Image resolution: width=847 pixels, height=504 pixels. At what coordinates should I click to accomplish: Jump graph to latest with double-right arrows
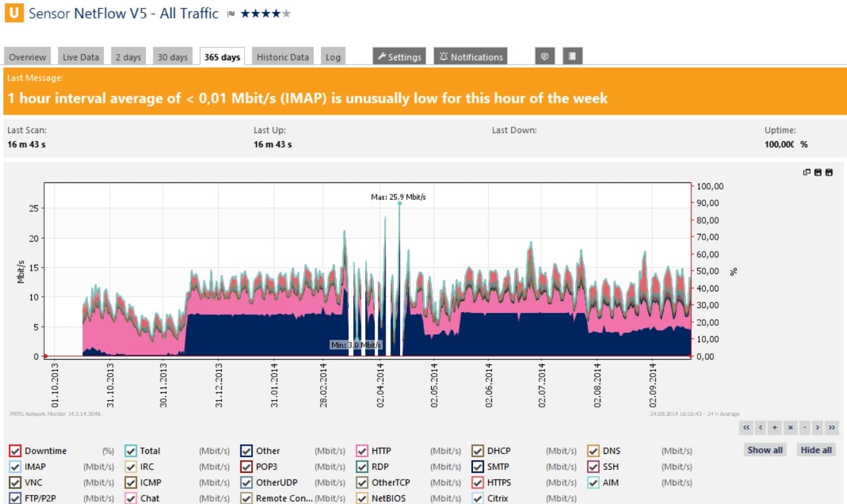coord(832,427)
